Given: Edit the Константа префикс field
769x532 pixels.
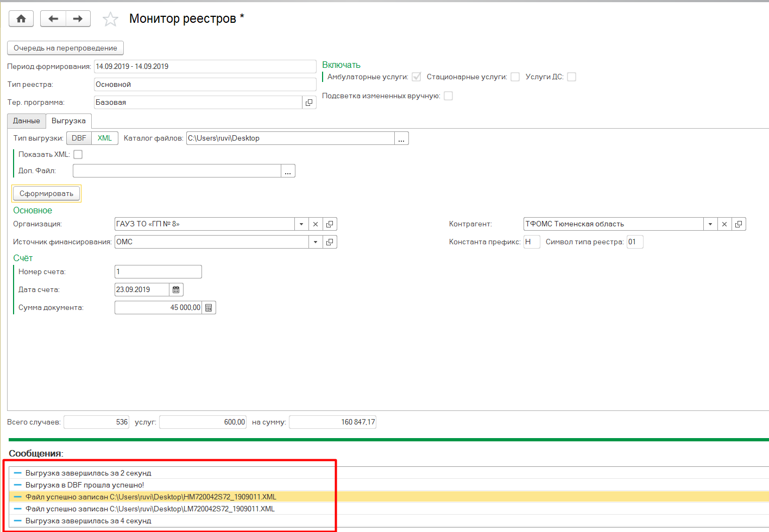Looking at the screenshot, I should point(532,242).
